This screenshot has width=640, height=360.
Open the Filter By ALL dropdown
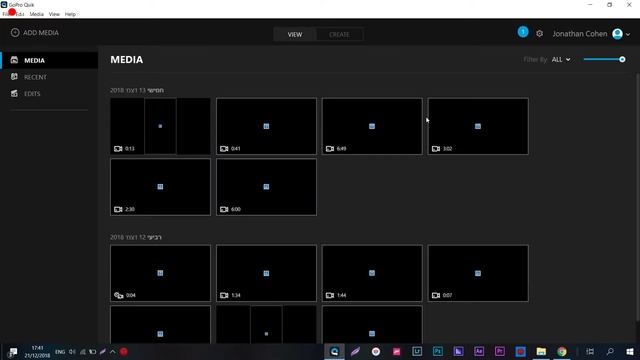pyautogui.click(x=561, y=60)
